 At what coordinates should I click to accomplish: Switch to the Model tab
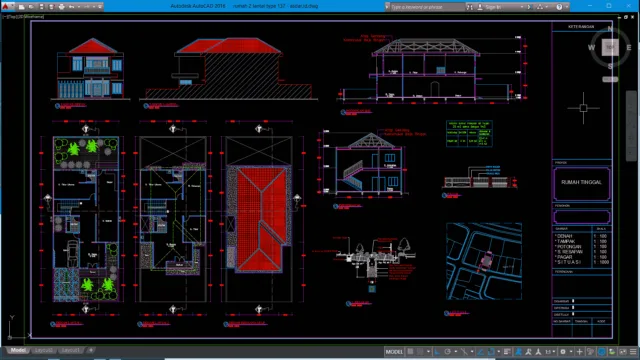[18, 350]
